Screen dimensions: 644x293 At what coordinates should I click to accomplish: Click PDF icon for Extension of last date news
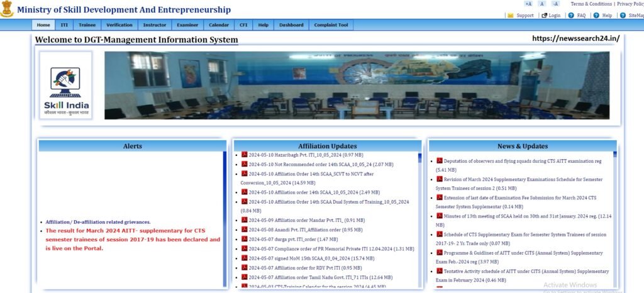tap(440, 197)
